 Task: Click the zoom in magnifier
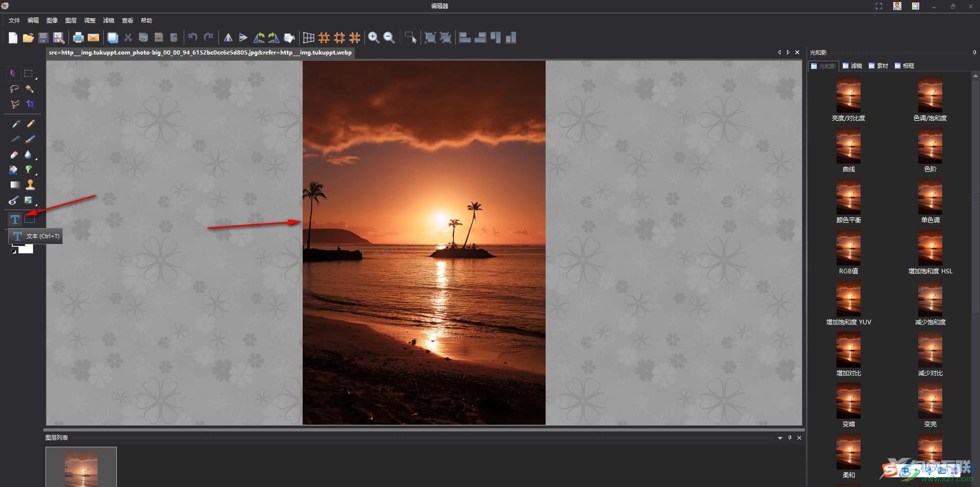coord(374,38)
